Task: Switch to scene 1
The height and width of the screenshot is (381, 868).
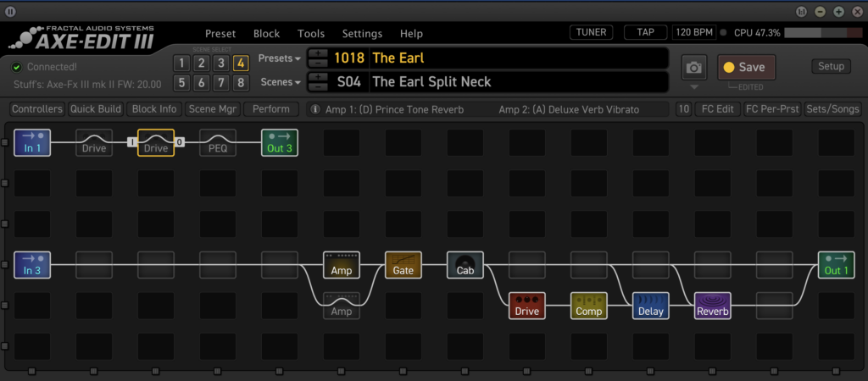Action: (181, 63)
